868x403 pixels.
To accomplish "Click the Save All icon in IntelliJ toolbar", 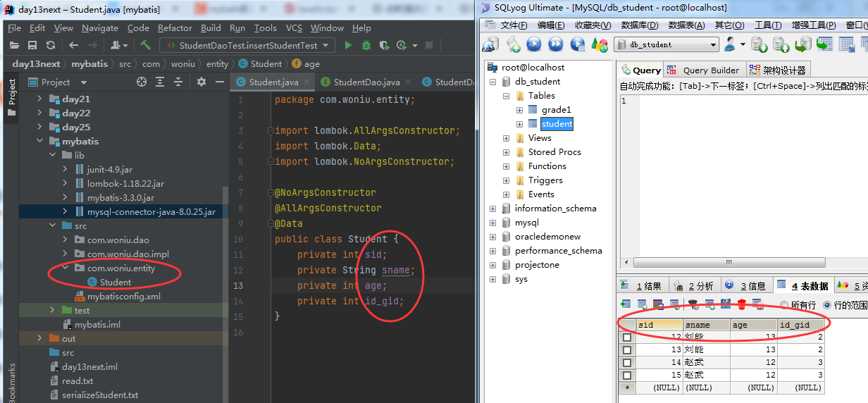I will pyautogui.click(x=32, y=45).
